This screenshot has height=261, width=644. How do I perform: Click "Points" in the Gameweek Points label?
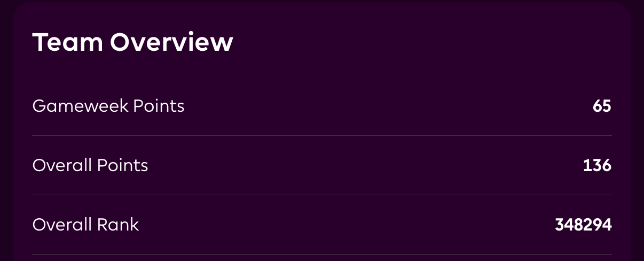click(x=159, y=106)
